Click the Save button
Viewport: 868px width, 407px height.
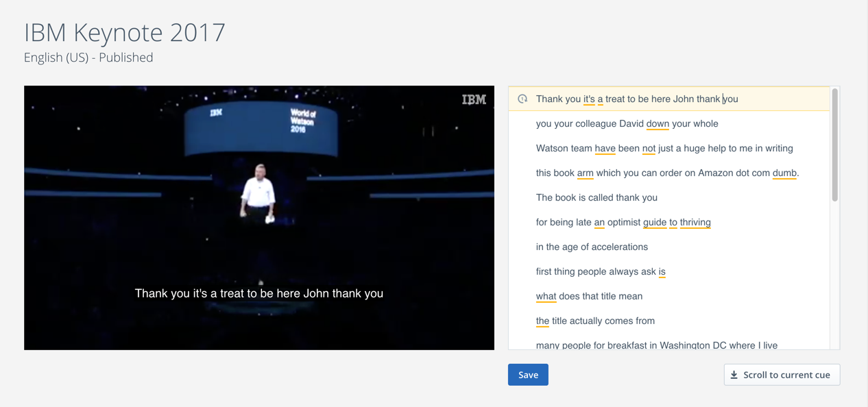(528, 375)
